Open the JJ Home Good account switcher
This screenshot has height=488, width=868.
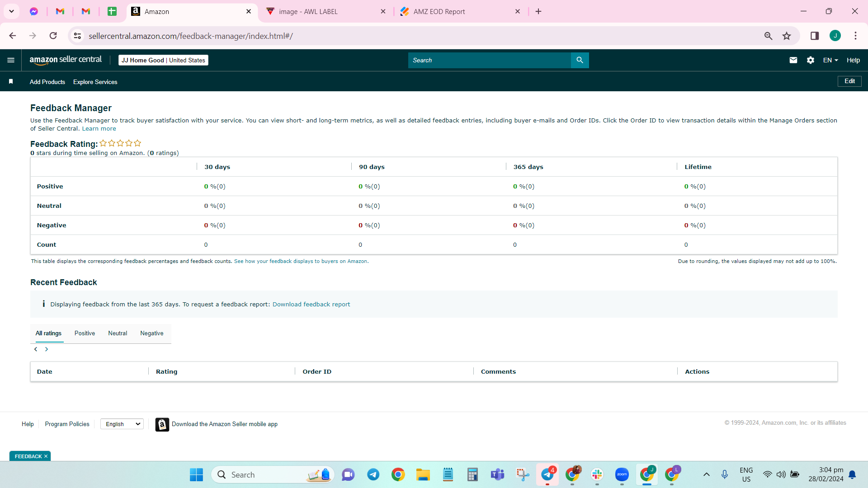[x=163, y=60]
